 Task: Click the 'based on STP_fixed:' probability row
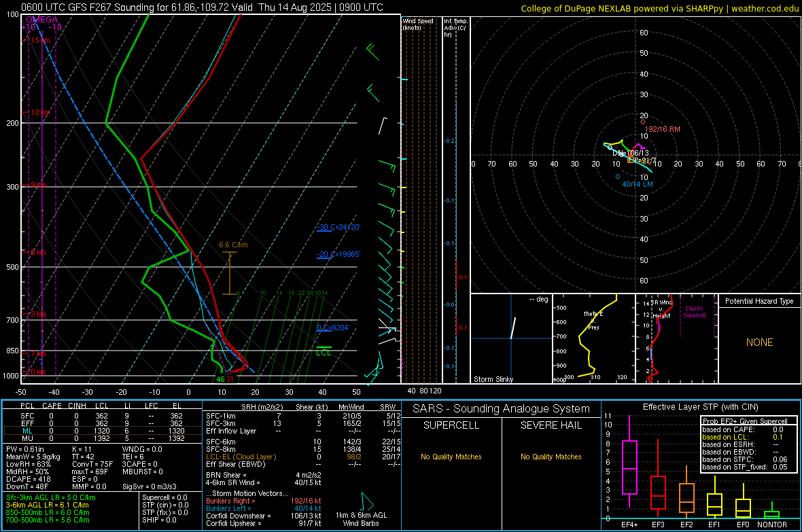(744, 467)
